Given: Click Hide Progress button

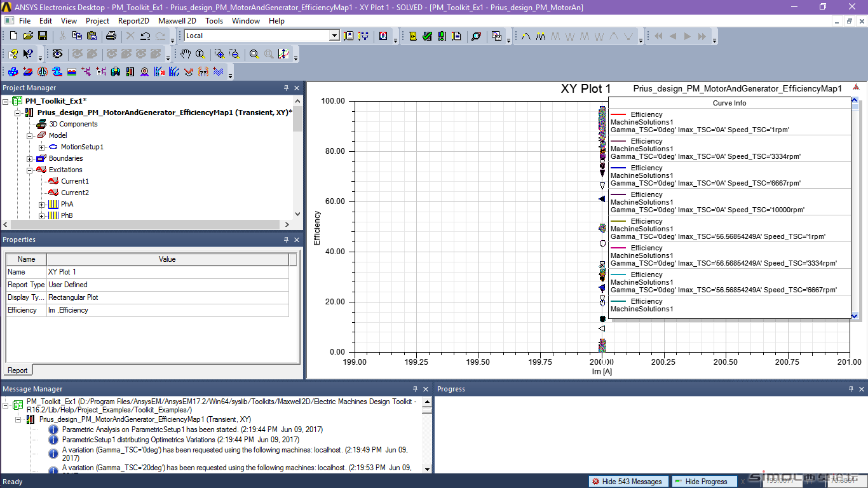Looking at the screenshot, I should (x=704, y=482).
